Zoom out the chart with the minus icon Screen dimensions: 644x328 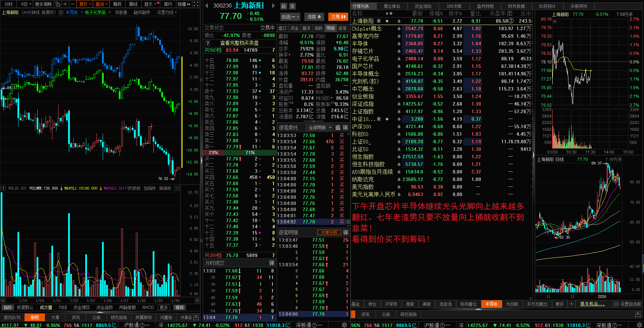pyautogui.click(x=73, y=4)
